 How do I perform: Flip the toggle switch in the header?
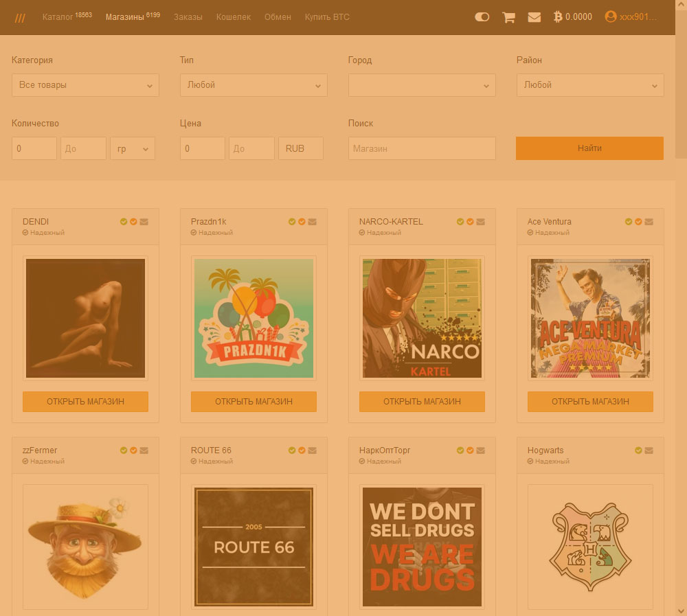[x=482, y=17]
